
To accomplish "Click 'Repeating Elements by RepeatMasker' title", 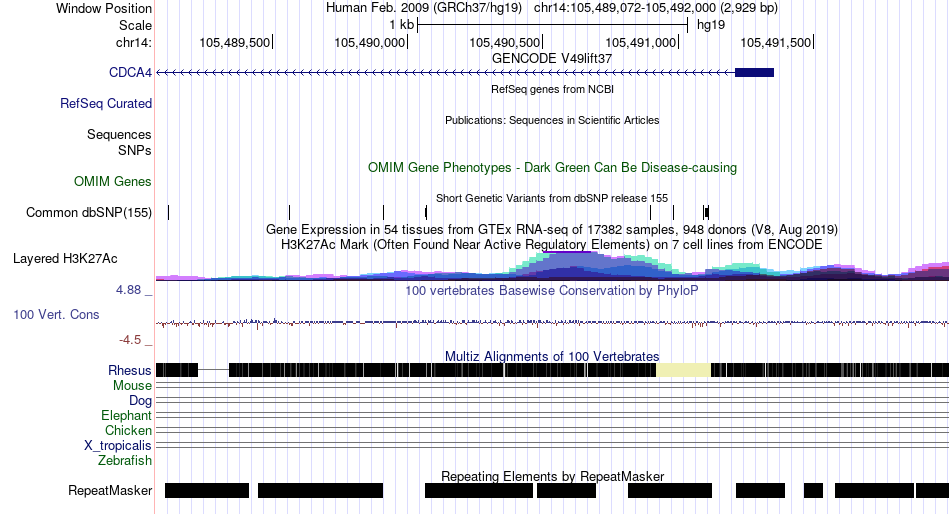I will tap(553, 476).
